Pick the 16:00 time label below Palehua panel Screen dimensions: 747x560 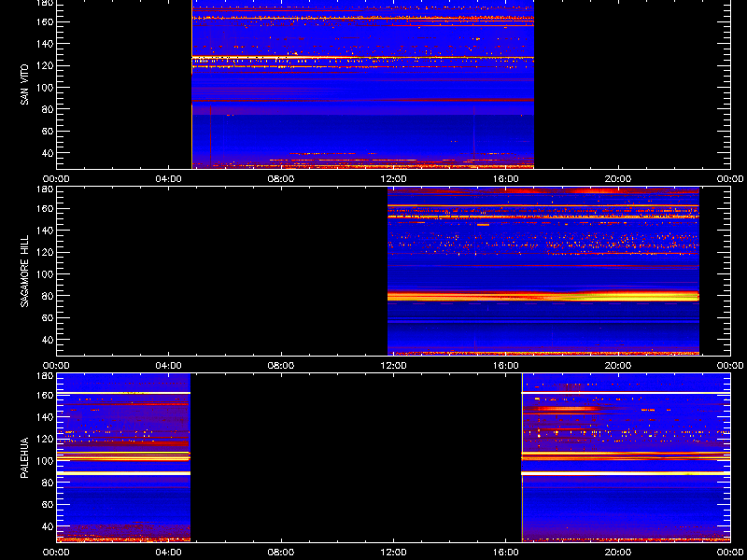click(x=506, y=553)
